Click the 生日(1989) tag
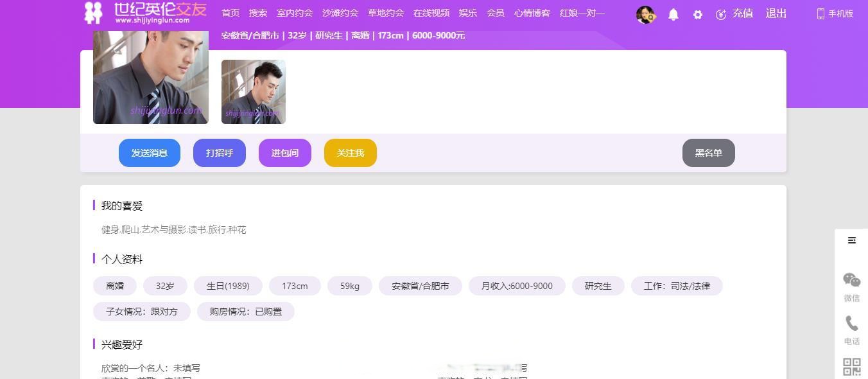The width and height of the screenshot is (868, 379). (x=228, y=286)
